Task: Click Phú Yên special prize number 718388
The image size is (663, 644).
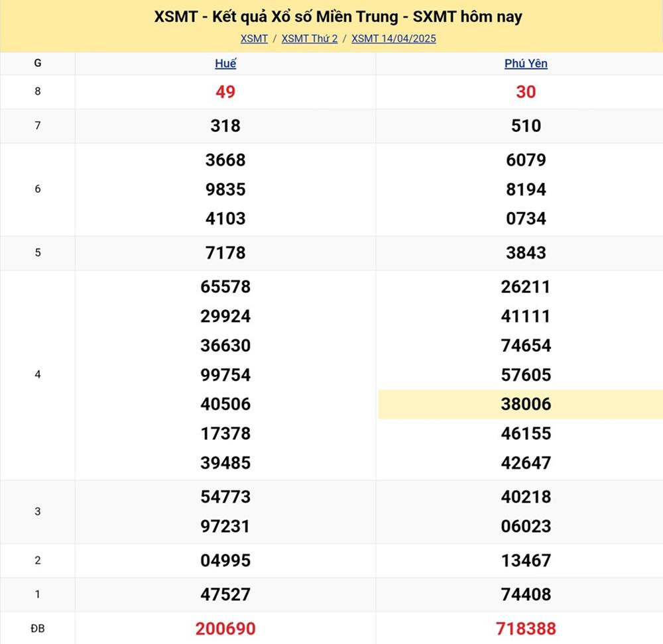Action: [x=526, y=628]
